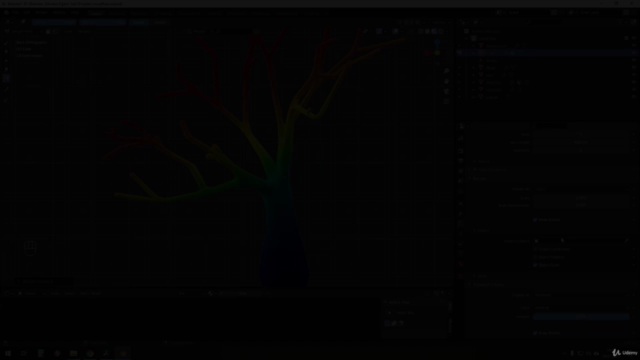Toggle vertex selection masking for painting
Viewport: 640px width, 360px height.
[x=56, y=31]
